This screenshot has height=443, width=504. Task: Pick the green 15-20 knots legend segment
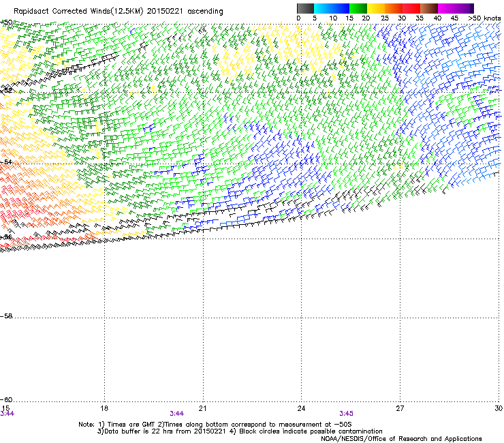tap(358, 8)
